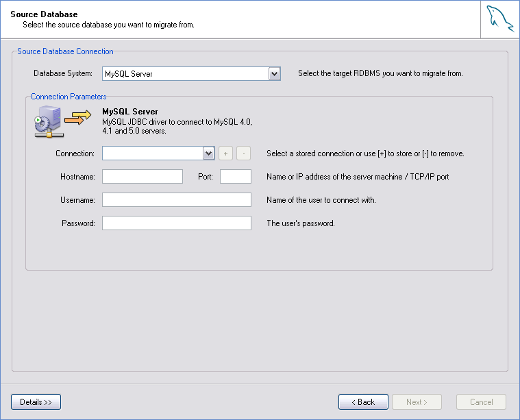Click the Connection Parameters group label
The width and height of the screenshot is (520, 420).
69,97
